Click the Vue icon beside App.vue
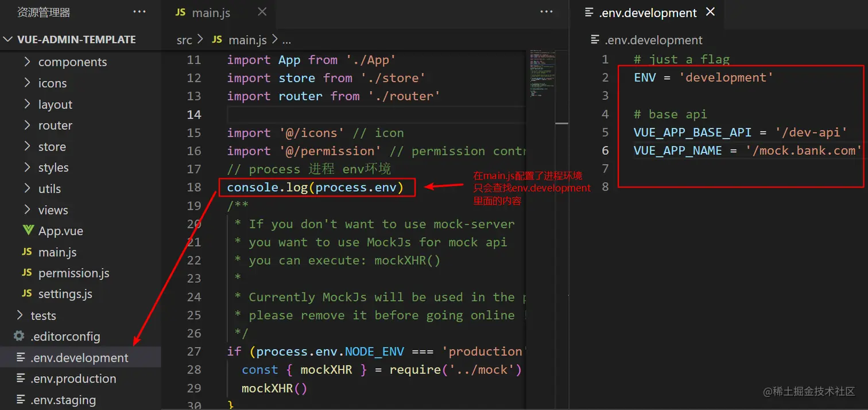This screenshot has width=868, height=410. click(x=28, y=231)
